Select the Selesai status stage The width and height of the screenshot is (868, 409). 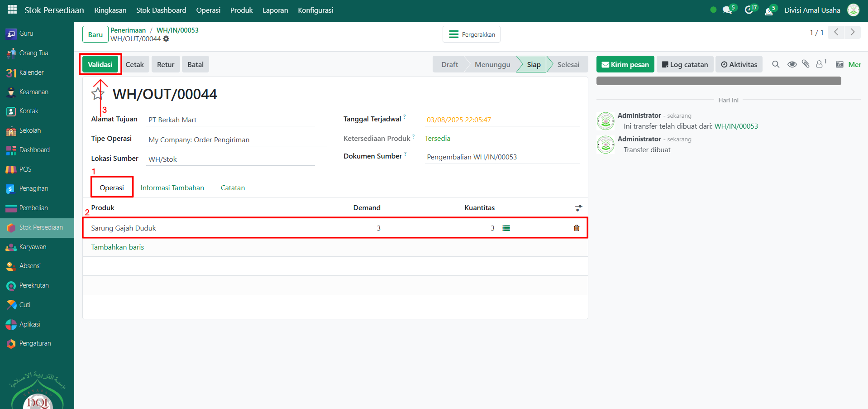[568, 64]
